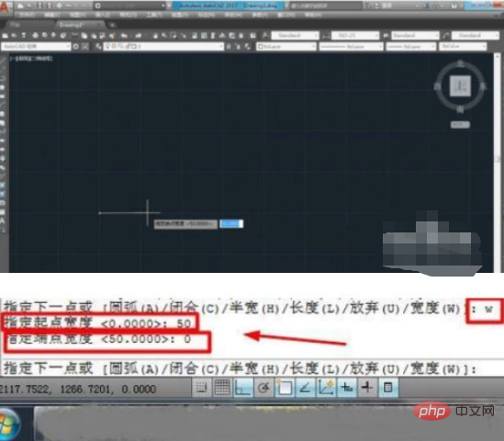Click the highlighted dynamic input width field
Screen dimensions: 504x441
click(231, 224)
